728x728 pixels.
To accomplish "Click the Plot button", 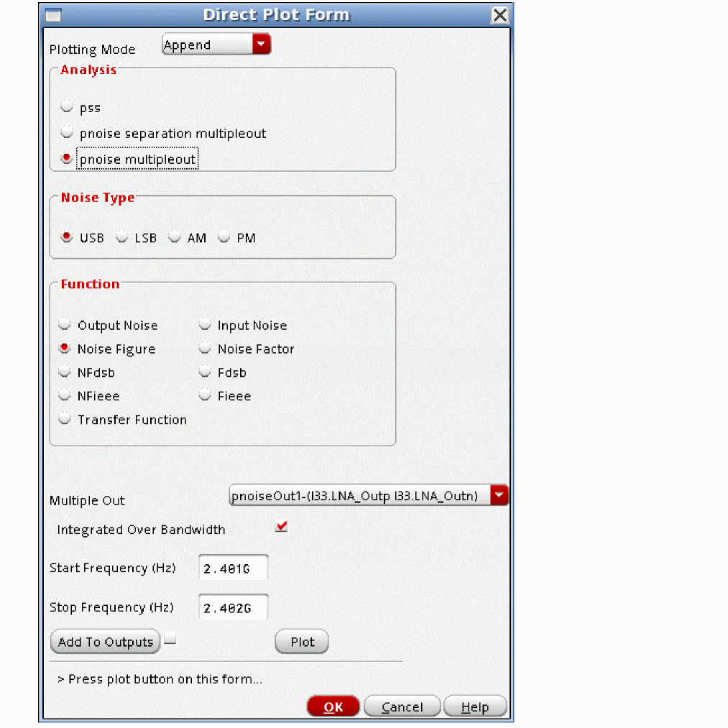I will (302, 642).
